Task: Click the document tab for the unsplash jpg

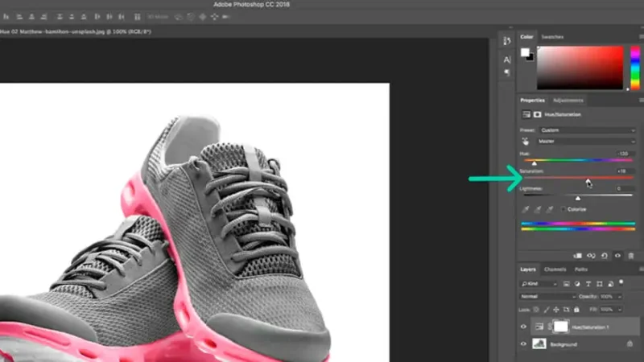Action: (x=76, y=31)
